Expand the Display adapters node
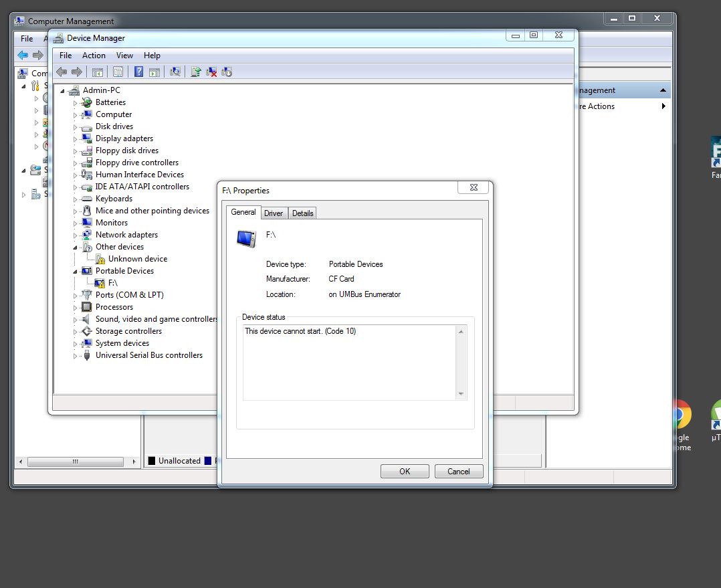This screenshot has height=588, width=721. 76,139
